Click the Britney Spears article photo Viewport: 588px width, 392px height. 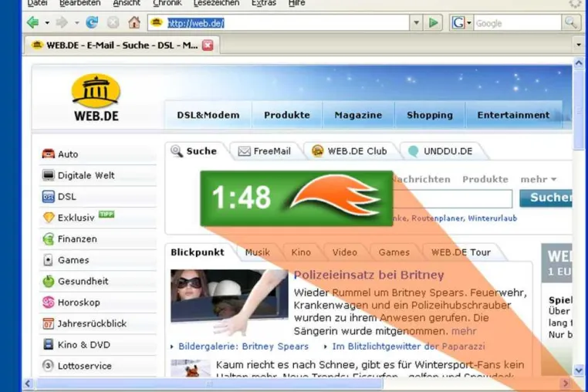click(x=229, y=301)
